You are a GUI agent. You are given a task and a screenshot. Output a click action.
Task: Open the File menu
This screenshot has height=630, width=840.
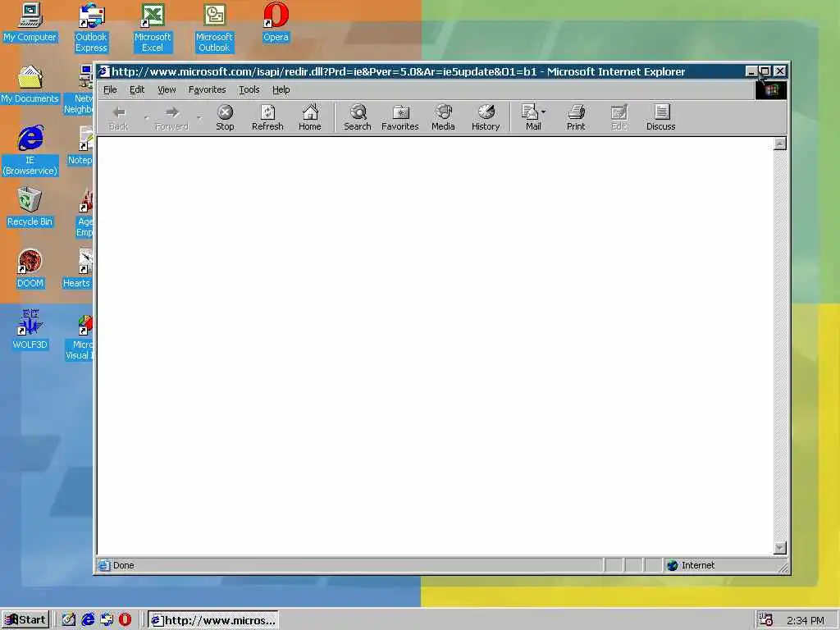click(x=110, y=89)
